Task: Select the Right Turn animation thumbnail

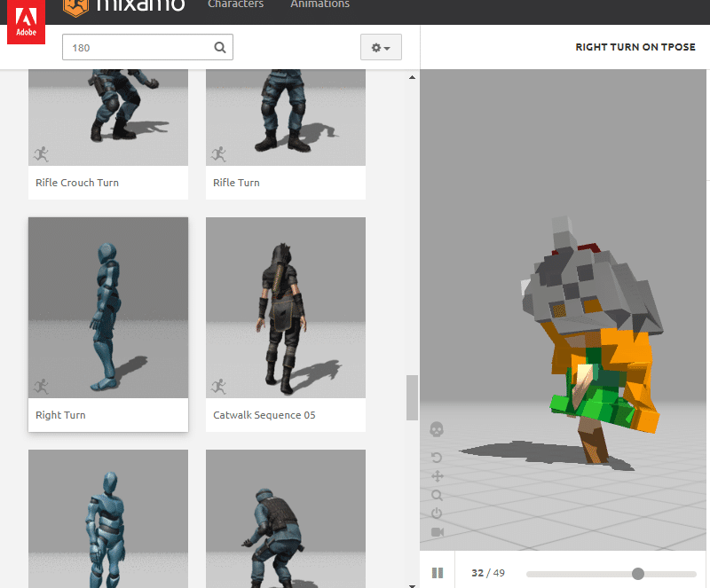Action: coord(108,308)
